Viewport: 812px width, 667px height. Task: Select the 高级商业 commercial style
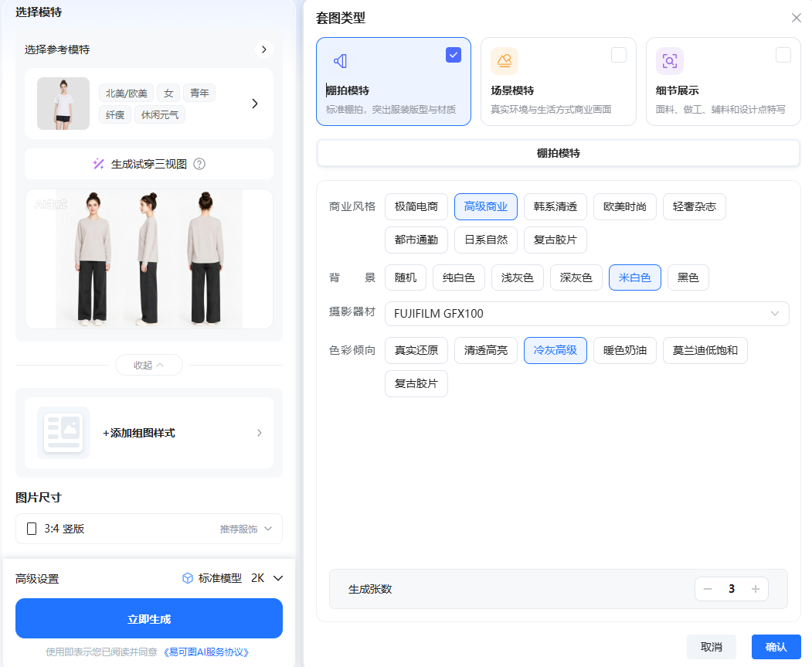[x=486, y=206]
